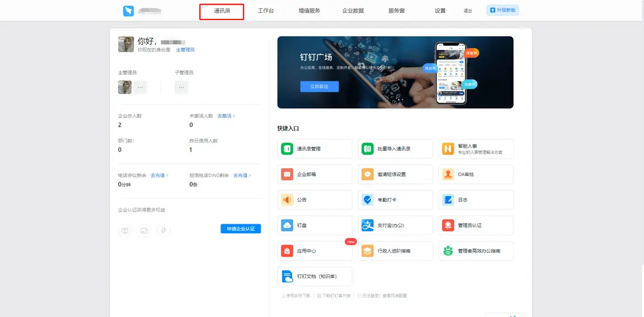Switch to the 工作台 tab
Screen dimensions: 644x317
pyautogui.click(x=266, y=11)
